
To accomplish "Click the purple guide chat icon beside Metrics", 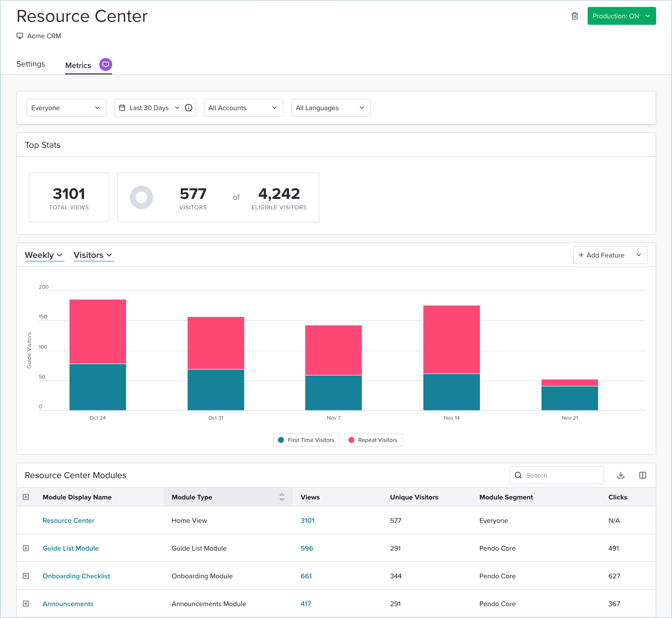I will coord(105,64).
